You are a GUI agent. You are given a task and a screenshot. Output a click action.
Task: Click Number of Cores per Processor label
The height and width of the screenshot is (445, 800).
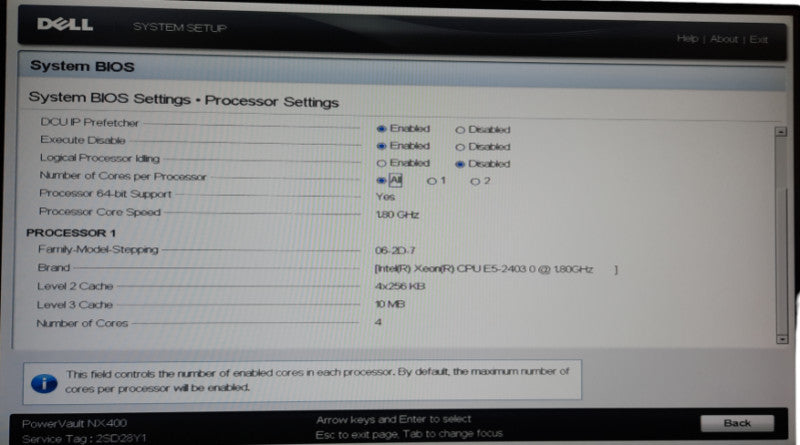[x=122, y=176]
